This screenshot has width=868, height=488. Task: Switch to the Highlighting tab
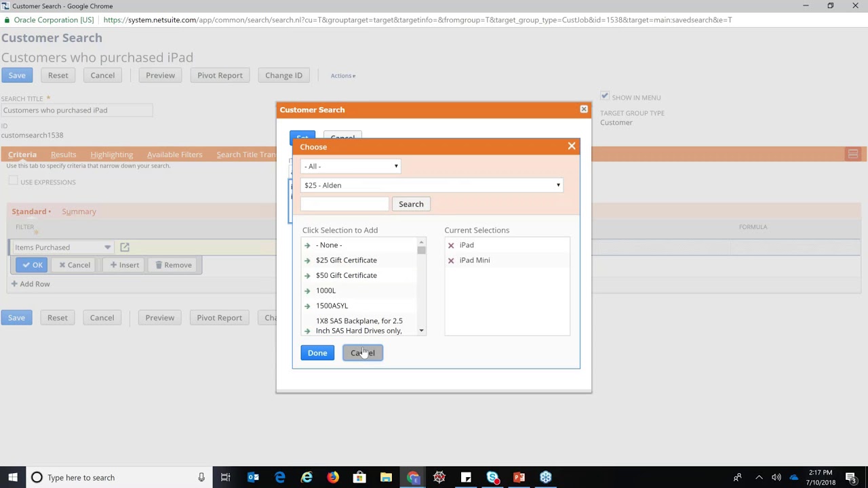(x=112, y=155)
